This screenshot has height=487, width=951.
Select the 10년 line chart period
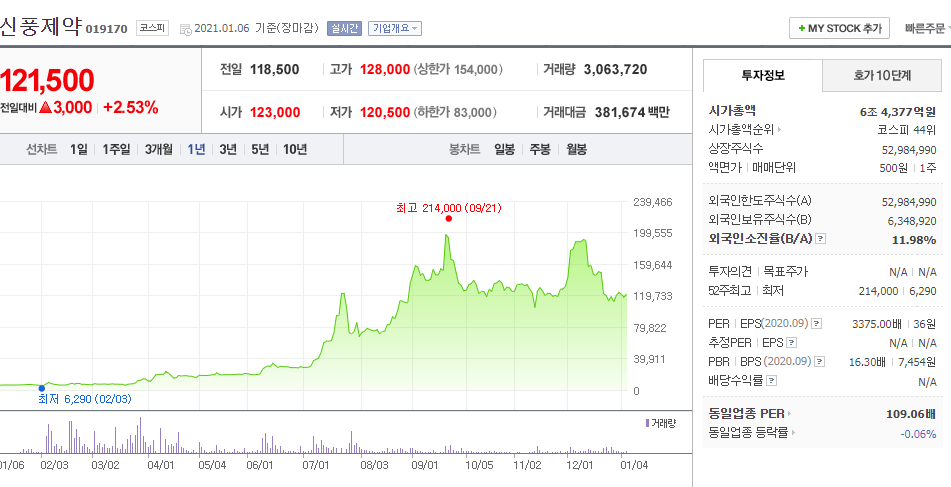point(295,149)
